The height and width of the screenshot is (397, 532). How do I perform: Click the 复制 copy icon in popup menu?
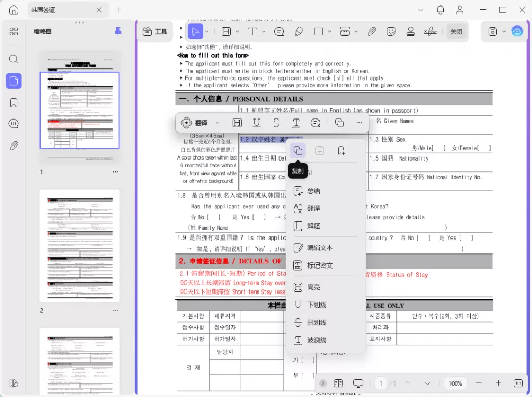[x=298, y=151]
